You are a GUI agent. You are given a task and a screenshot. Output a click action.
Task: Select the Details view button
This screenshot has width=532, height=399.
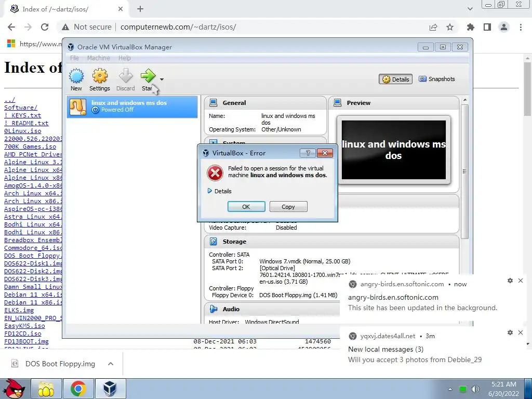tap(395, 79)
